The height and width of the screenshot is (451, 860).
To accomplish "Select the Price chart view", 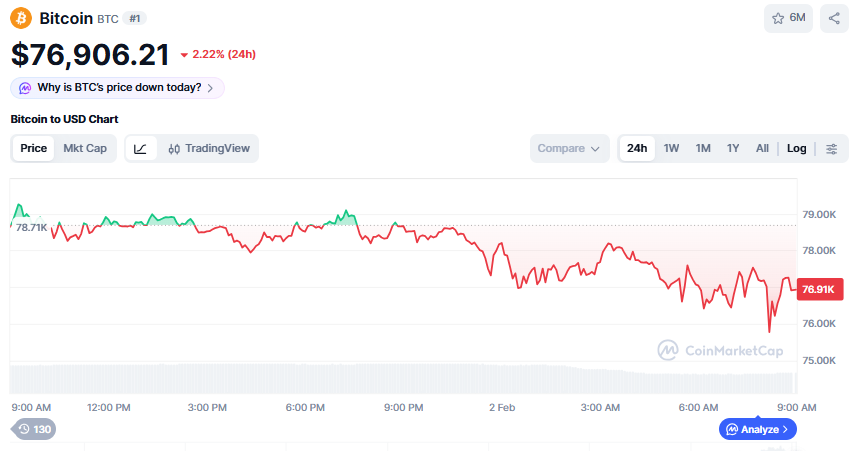I will 34,148.
